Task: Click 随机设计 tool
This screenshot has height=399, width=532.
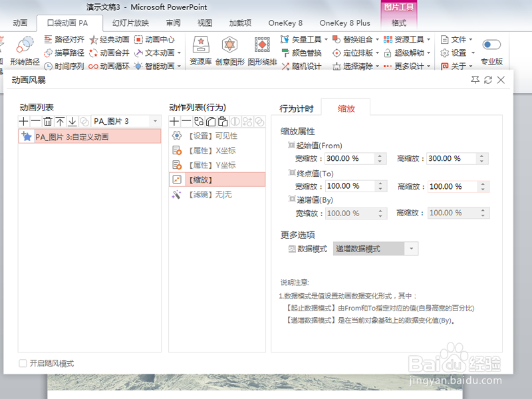Action: [x=301, y=66]
